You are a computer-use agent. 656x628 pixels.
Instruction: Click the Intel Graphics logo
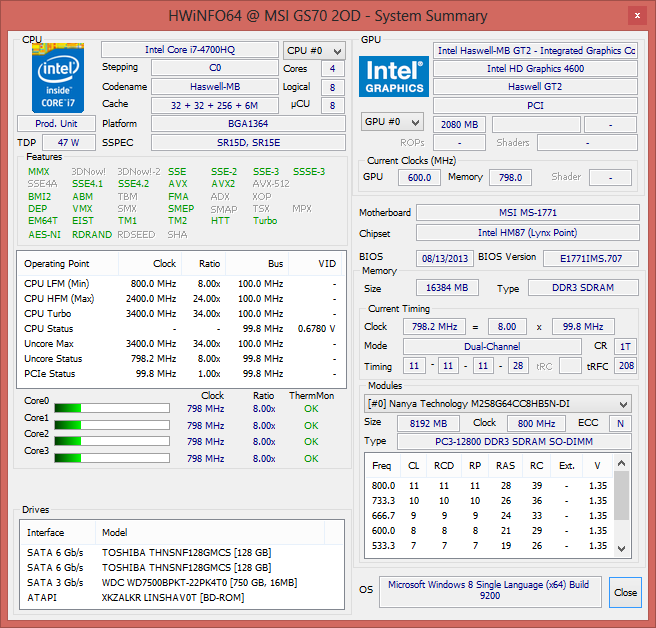tap(394, 77)
